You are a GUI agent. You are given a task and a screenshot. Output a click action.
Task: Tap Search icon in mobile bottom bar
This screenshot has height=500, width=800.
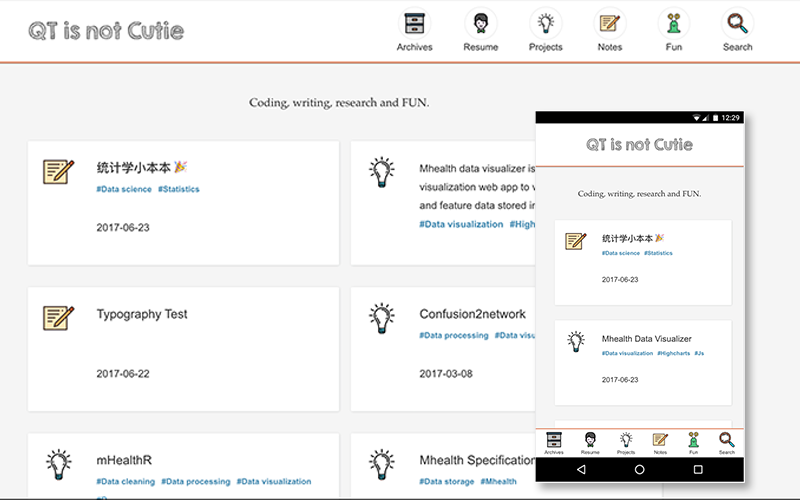[726, 440]
